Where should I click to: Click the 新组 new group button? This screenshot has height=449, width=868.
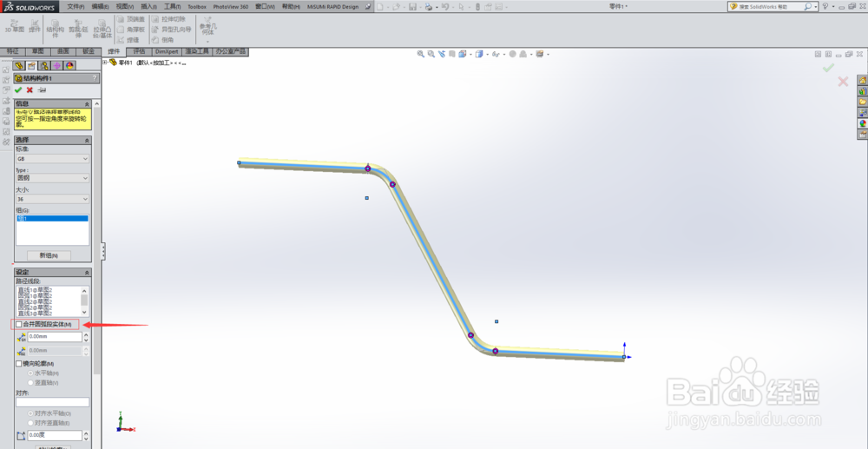click(x=49, y=255)
